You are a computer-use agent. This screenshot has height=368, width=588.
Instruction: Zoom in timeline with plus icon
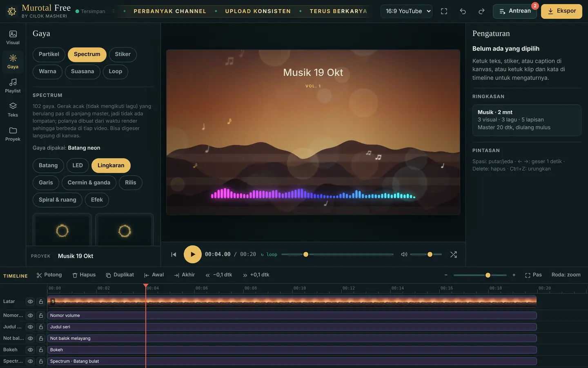tap(514, 275)
